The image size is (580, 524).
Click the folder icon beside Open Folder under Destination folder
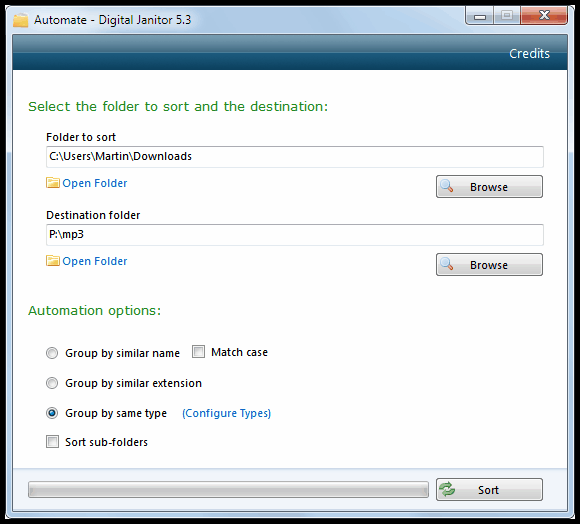(x=53, y=261)
